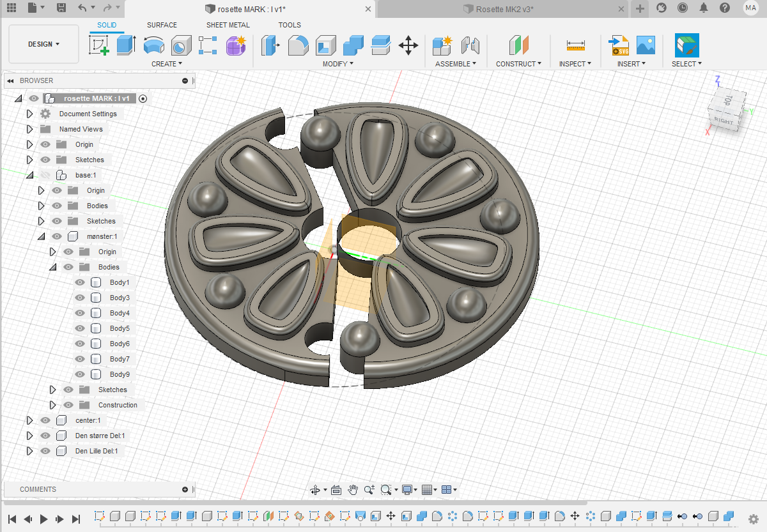Select the Extrude tool
The width and height of the screenshot is (767, 532).
pyautogui.click(x=126, y=45)
